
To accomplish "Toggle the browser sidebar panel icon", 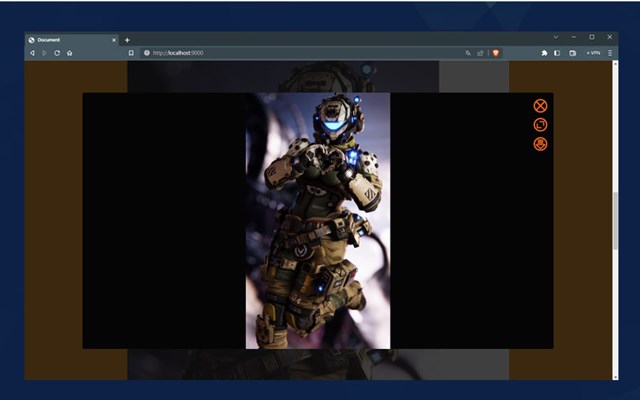I will 557,53.
